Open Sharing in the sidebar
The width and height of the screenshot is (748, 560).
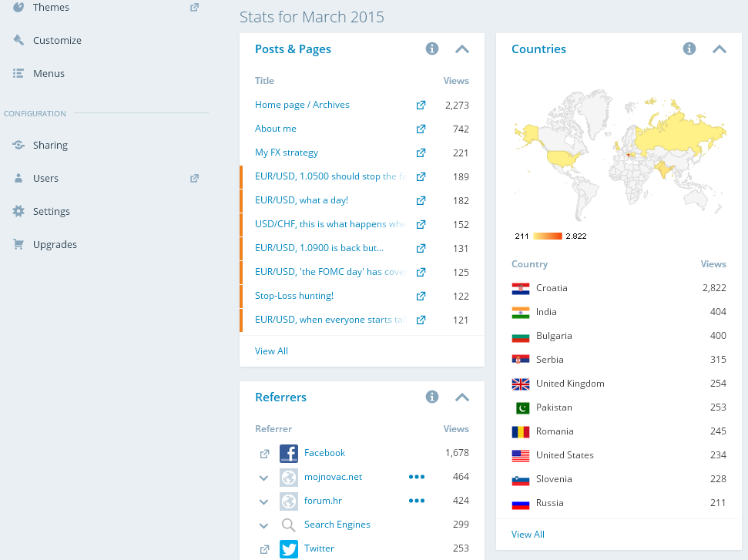[x=50, y=146]
